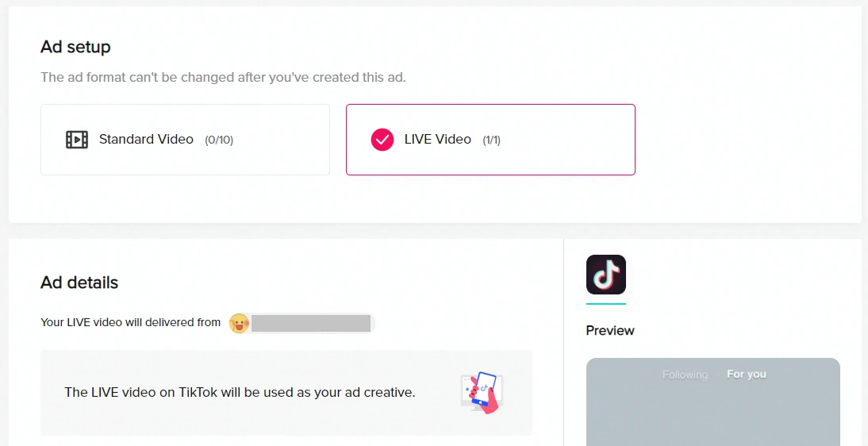Click the ad format can't be changed note

click(x=223, y=78)
